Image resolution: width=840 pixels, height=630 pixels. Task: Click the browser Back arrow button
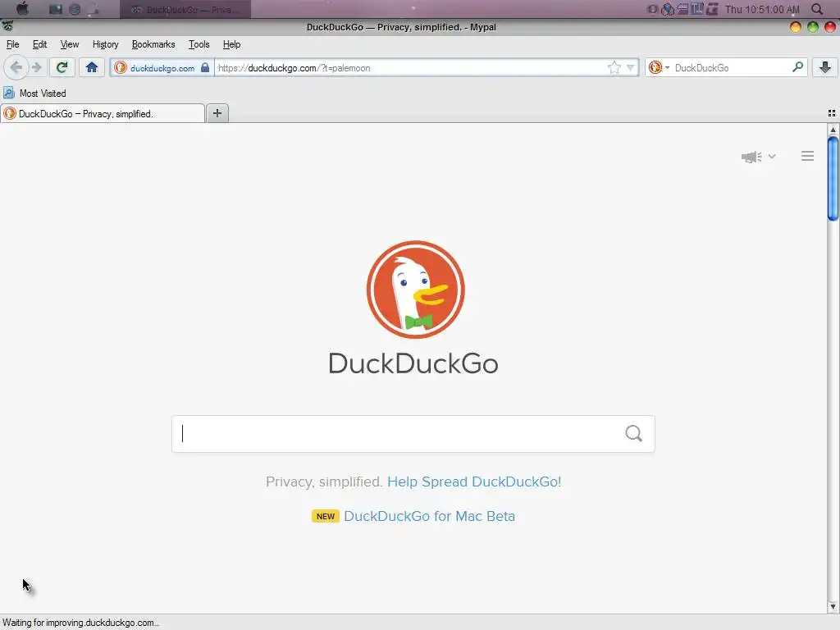pyautogui.click(x=16, y=67)
